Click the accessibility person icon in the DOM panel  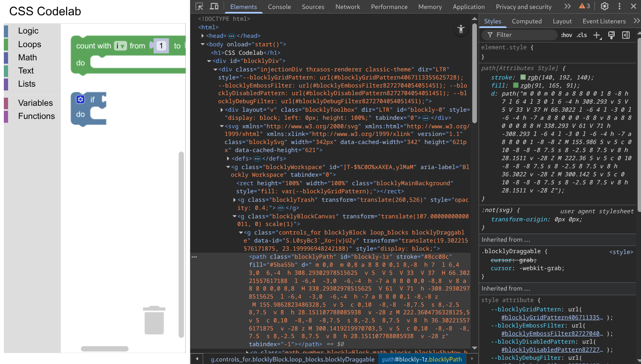(461, 30)
